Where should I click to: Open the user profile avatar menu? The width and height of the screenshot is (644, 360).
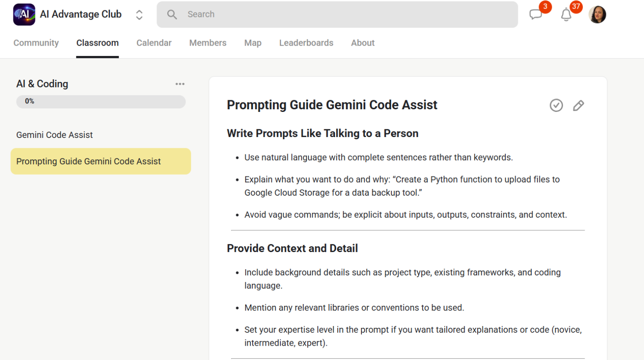597,14
